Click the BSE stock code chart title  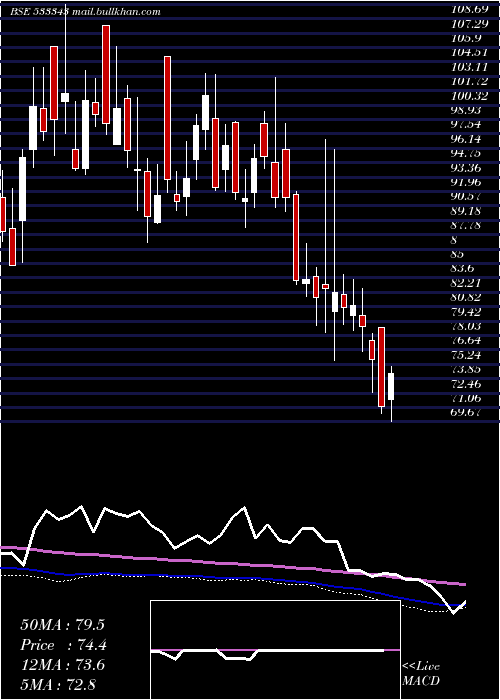click(x=85, y=12)
